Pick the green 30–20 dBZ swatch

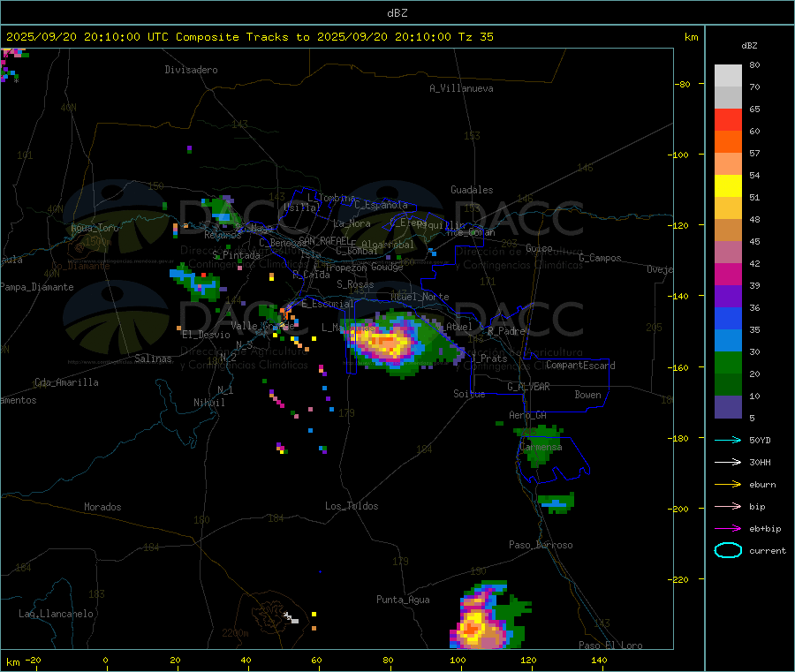click(x=728, y=362)
